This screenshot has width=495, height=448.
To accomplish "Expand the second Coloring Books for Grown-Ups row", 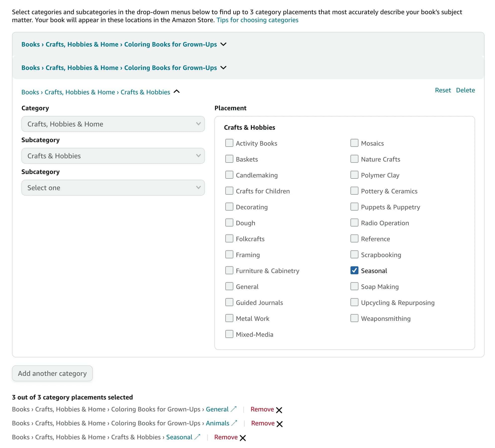I will [224, 68].
